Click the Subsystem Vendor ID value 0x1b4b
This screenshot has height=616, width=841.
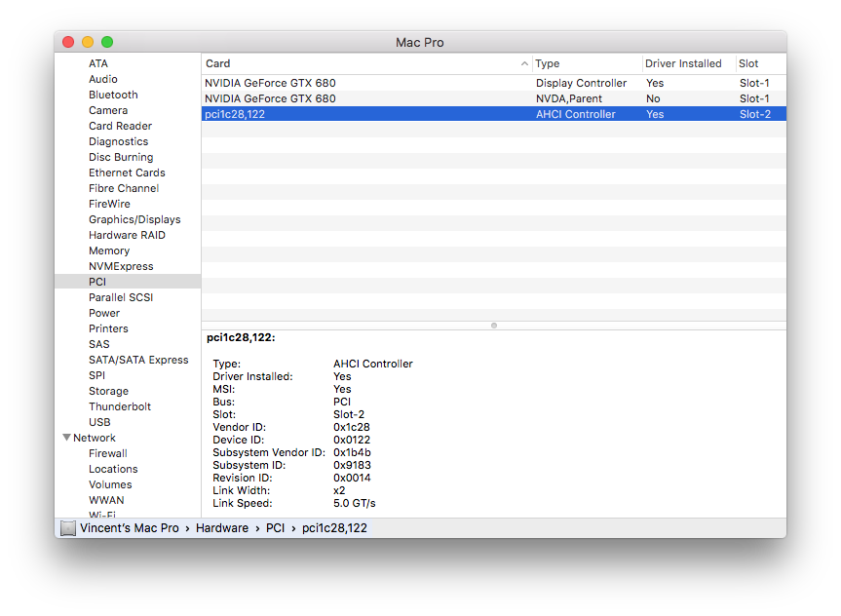pyautogui.click(x=352, y=452)
